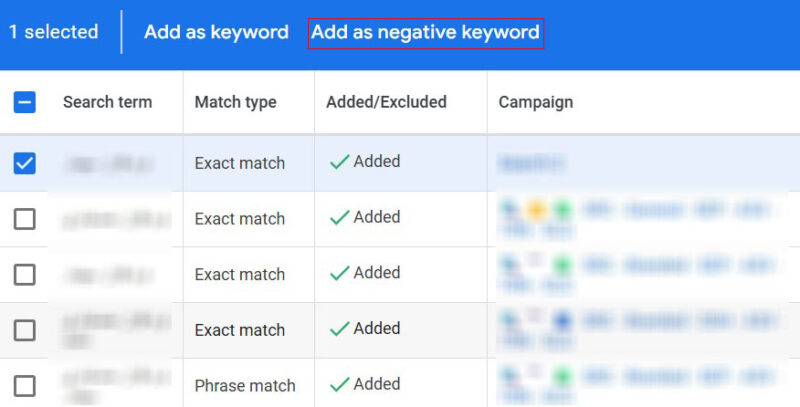Click Add as negative keyword
The width and height of the screenshot is (800, 407).
pos(425,32)
